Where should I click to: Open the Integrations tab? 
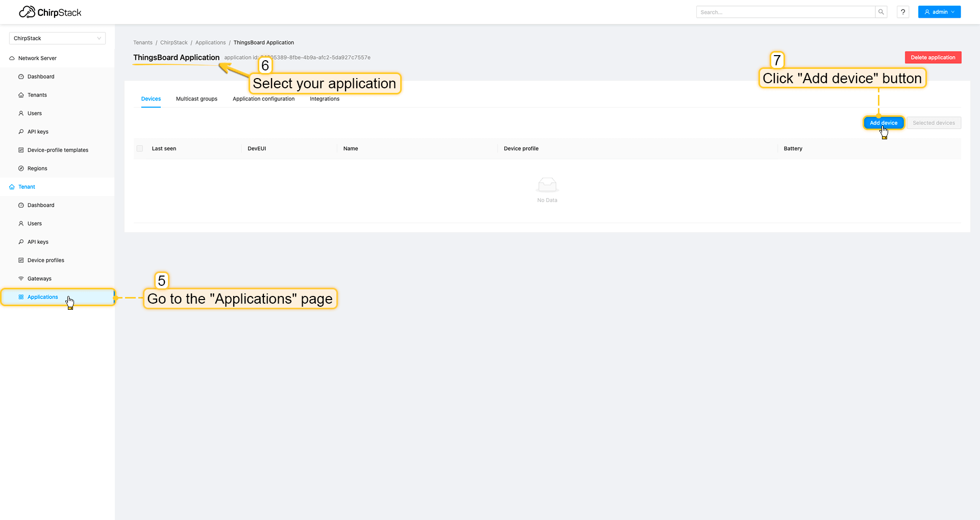point(324,99)
